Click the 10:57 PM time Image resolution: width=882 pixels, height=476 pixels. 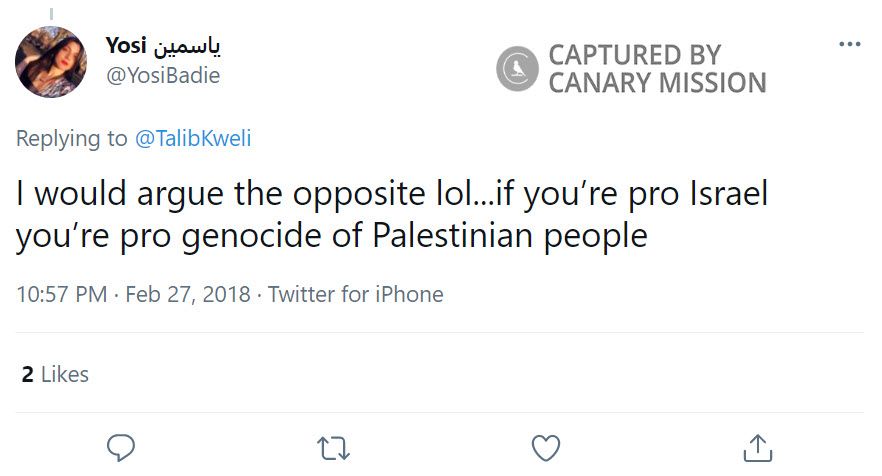point(61,295)
